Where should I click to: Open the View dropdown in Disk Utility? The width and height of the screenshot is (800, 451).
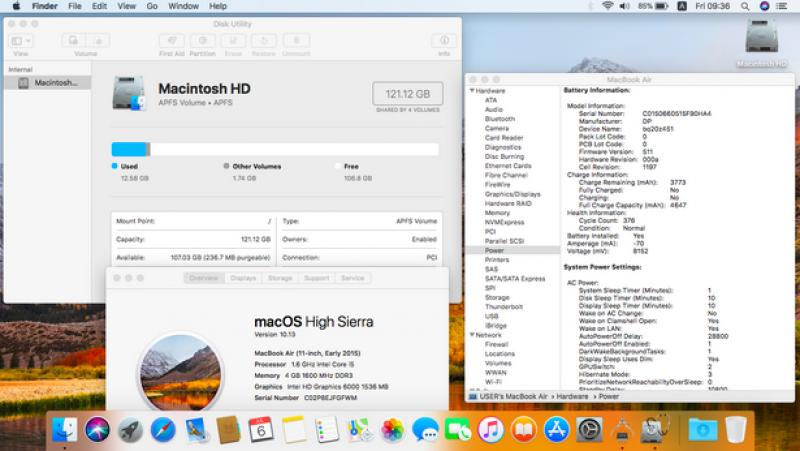click(x=21, y=41)
